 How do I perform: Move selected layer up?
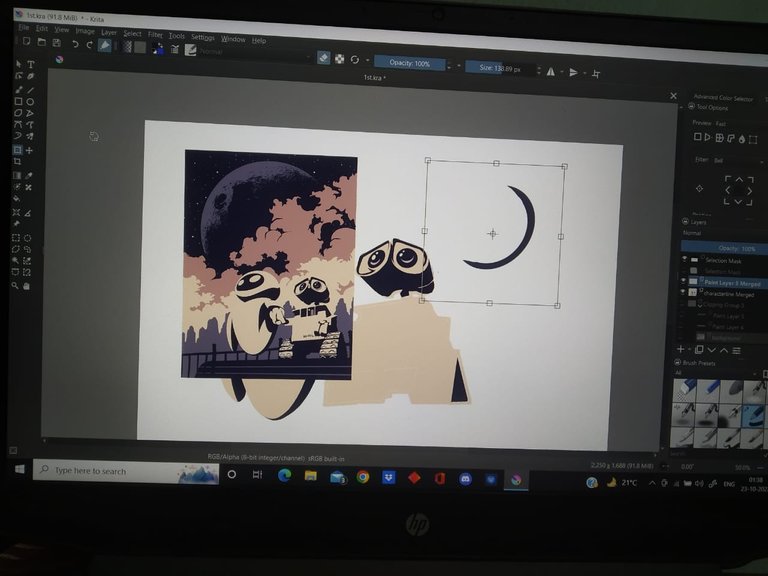(x=723, y=350)
